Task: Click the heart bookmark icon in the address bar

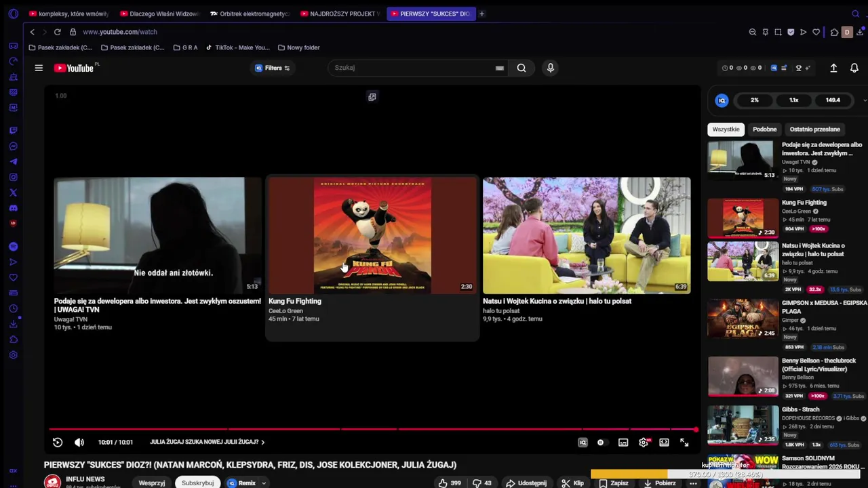Action: click(816, 32)
